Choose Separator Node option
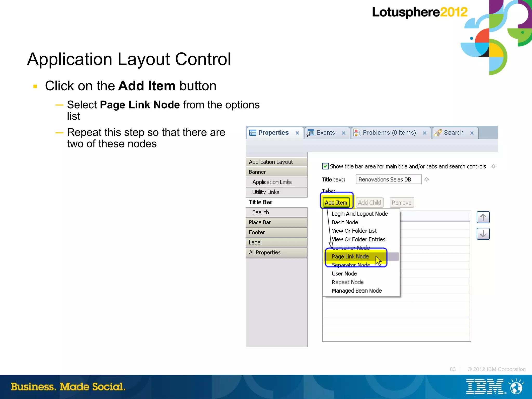Screen dimensions: 532x399 pos(361,265)
